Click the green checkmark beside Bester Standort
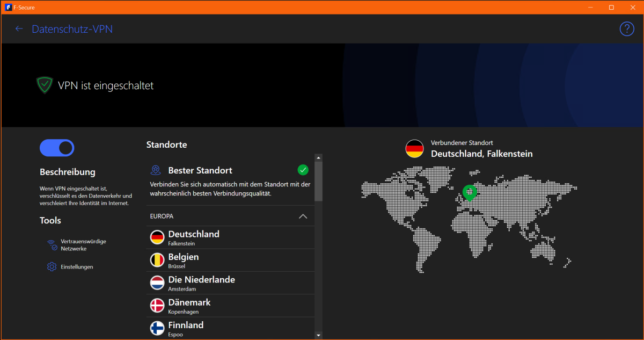This screenshot has width=644, height=340. click(x=303, y=170)
